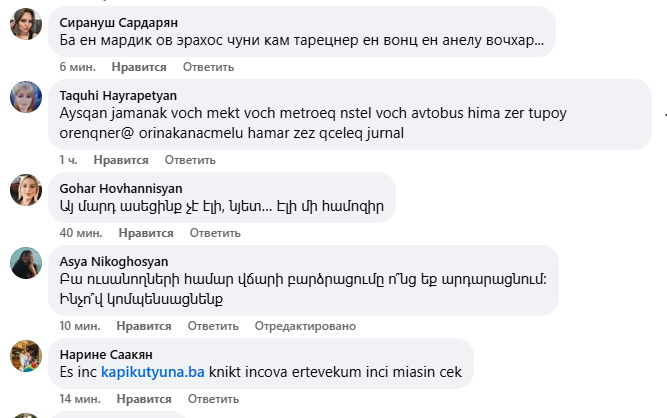Open Gohar Hovhannisyan's name link
Image resolution: width=667 pixels, height=418 pixels.
tap(115, 187)
